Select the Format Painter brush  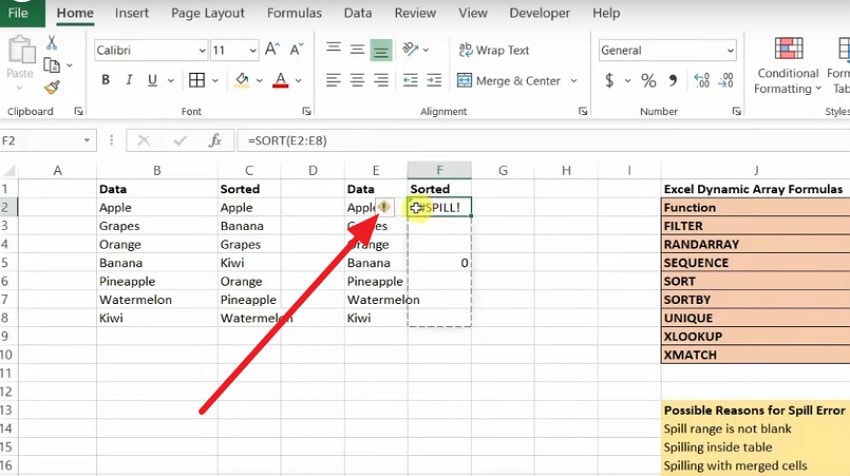[52, 87]
